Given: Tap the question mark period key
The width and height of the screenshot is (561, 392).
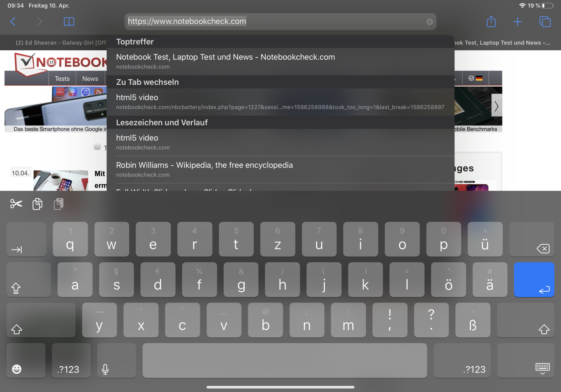Looking at the screenshot, I should [x=431, y=320].
